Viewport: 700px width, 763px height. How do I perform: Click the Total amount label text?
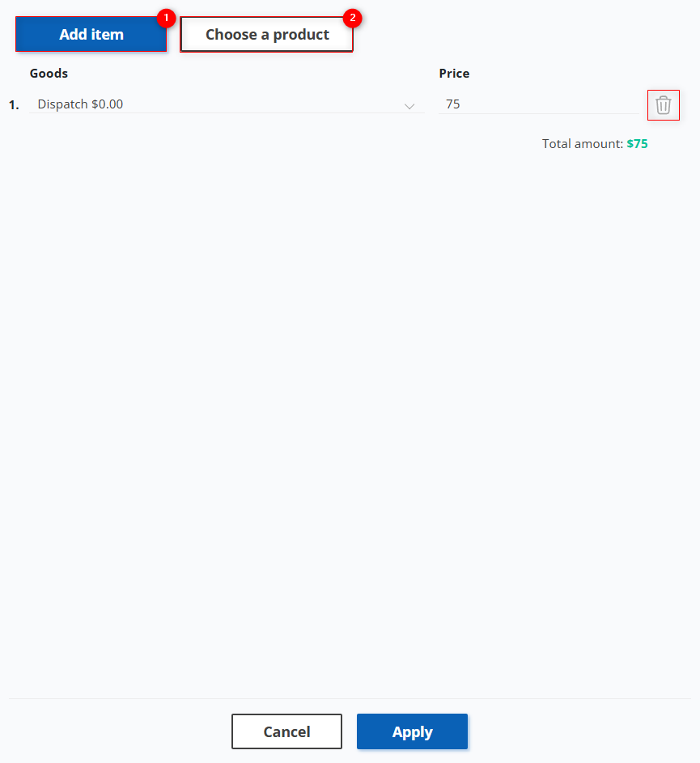pos(582,143)
